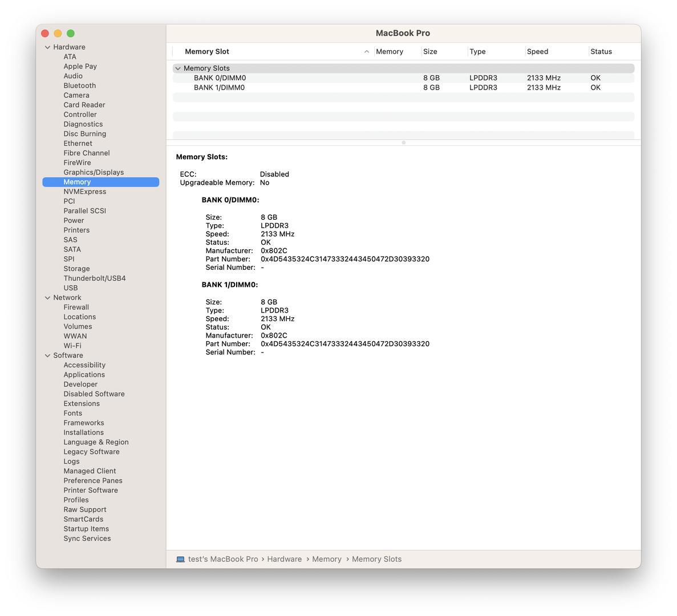Viewport: 677px width, 616px height.
Task: Sort by the Status column header
Action: point(612,51)
